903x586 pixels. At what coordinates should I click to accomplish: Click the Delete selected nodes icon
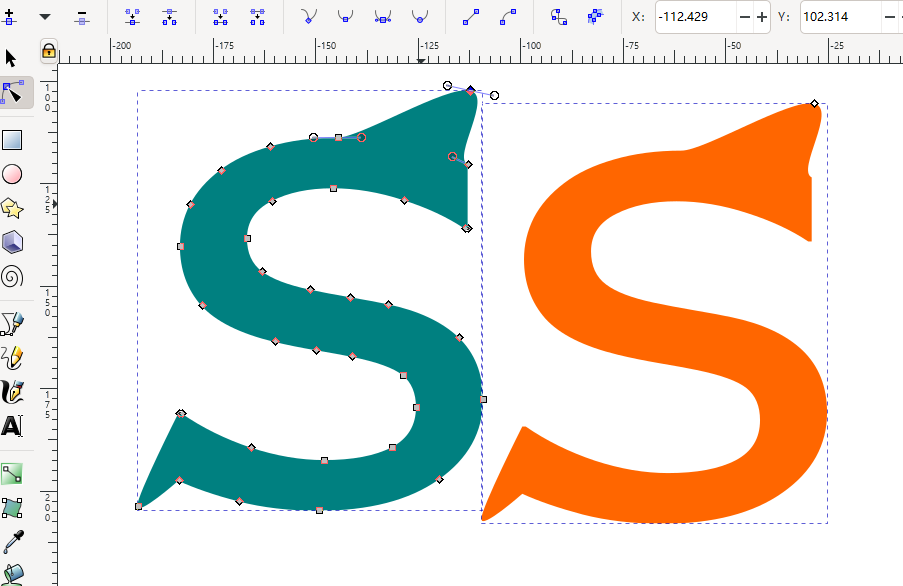[x=82, y=17]
